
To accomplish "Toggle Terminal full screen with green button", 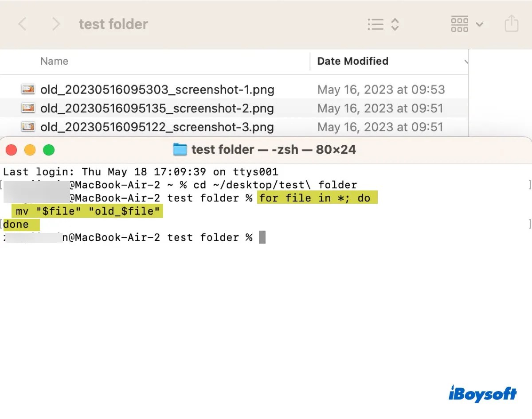I will pyautogui.click(x=49, y=150).
